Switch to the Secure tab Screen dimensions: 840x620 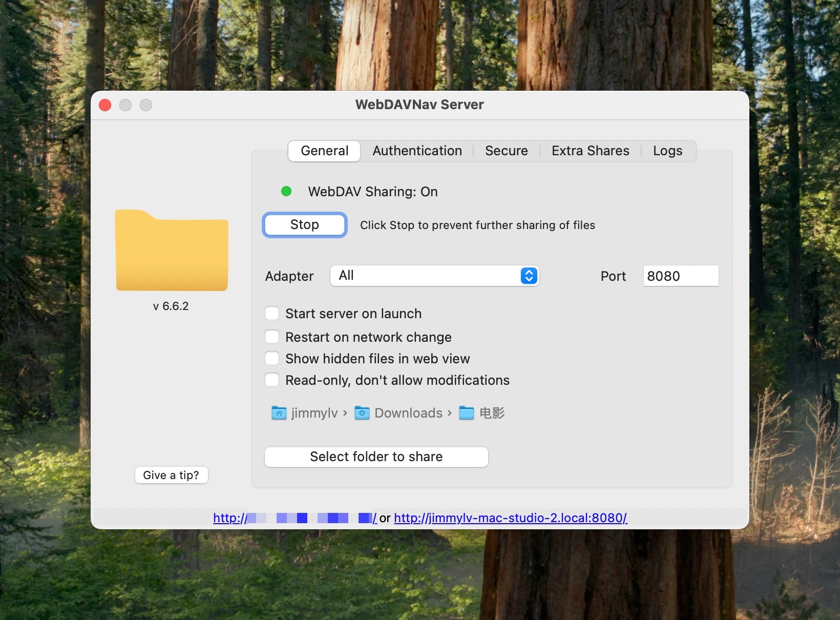tap(506, 151)
